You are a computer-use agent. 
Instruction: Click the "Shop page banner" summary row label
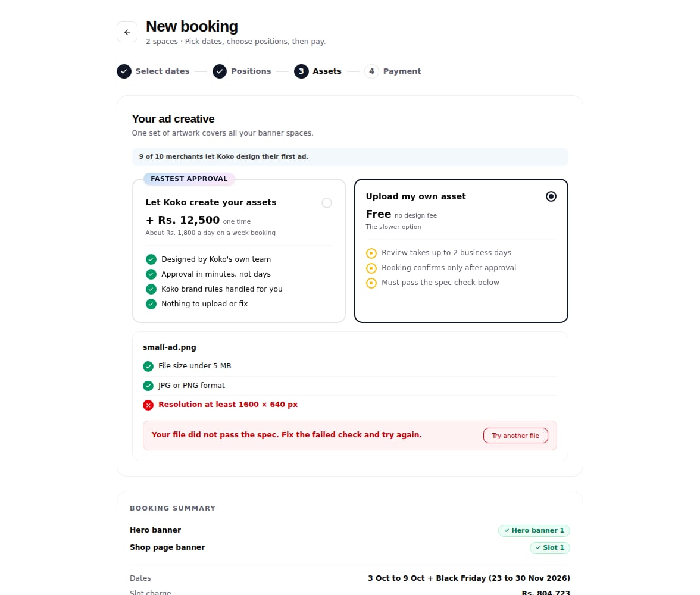click(x=167, y=547)
